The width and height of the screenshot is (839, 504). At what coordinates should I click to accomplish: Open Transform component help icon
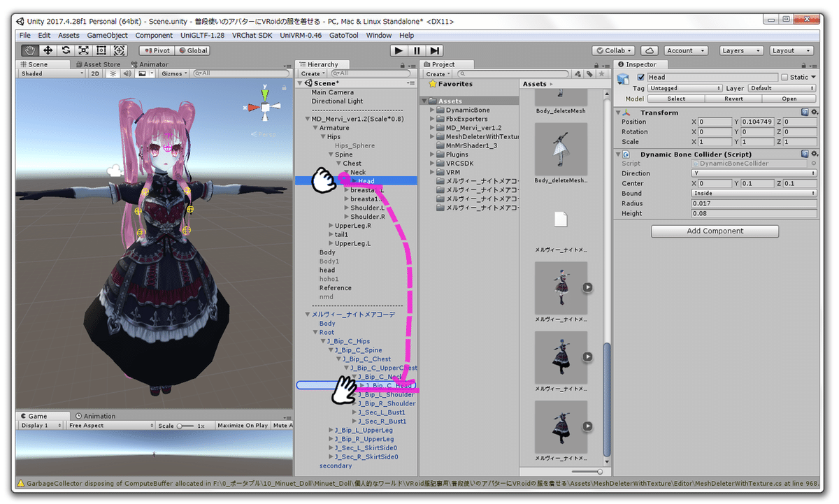coord(805,113)
